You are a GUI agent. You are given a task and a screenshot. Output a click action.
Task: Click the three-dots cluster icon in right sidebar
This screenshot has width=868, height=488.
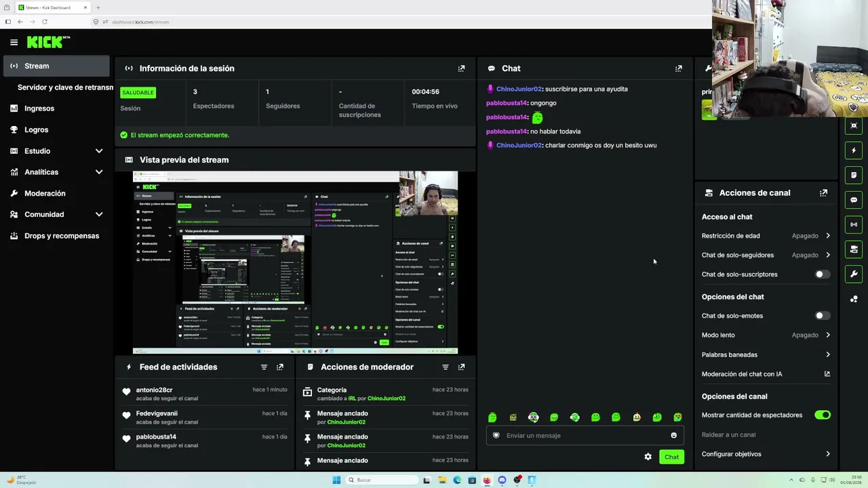[854, 299]
